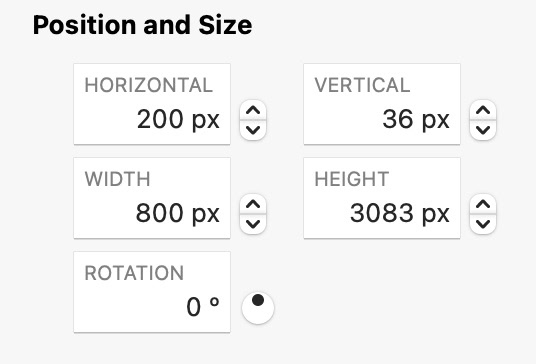Select the 0° Rotation value
The height and width of the screenshot is (364, 536).
203,307
